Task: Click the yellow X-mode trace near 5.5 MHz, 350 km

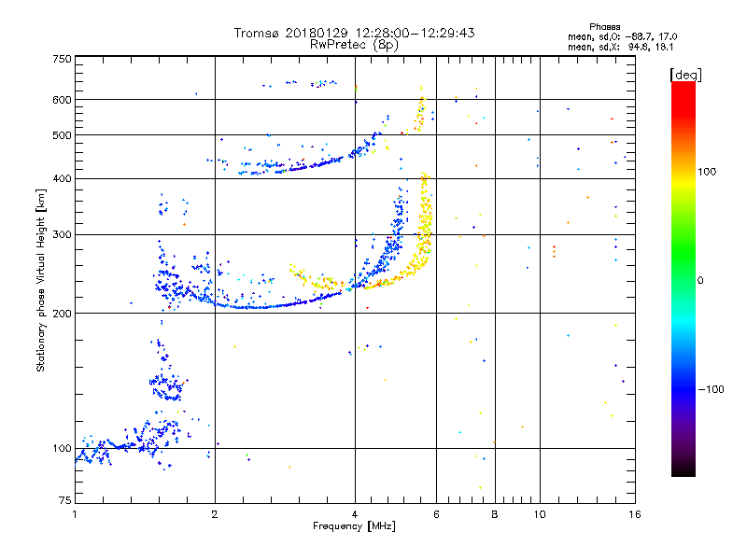Action: pyautogui.click(x=425, y=219)
